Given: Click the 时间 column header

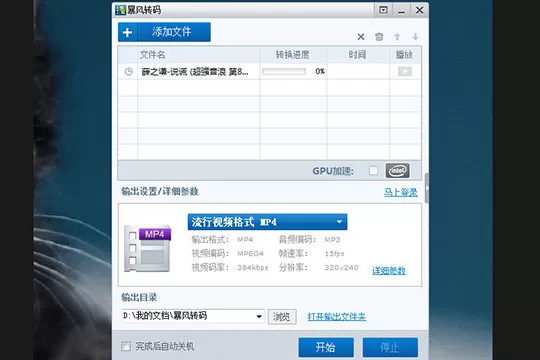Looking at the screenshot, I should 357,55.
